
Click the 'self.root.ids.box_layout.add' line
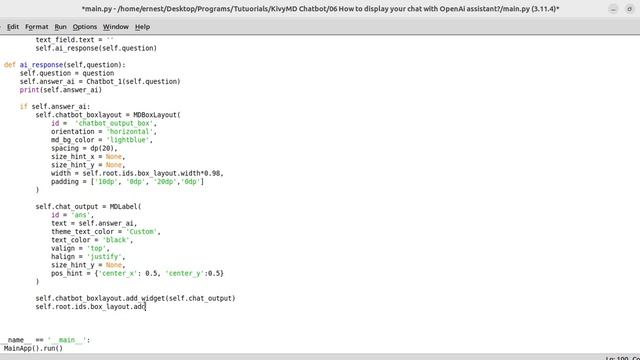pos(90,307)
